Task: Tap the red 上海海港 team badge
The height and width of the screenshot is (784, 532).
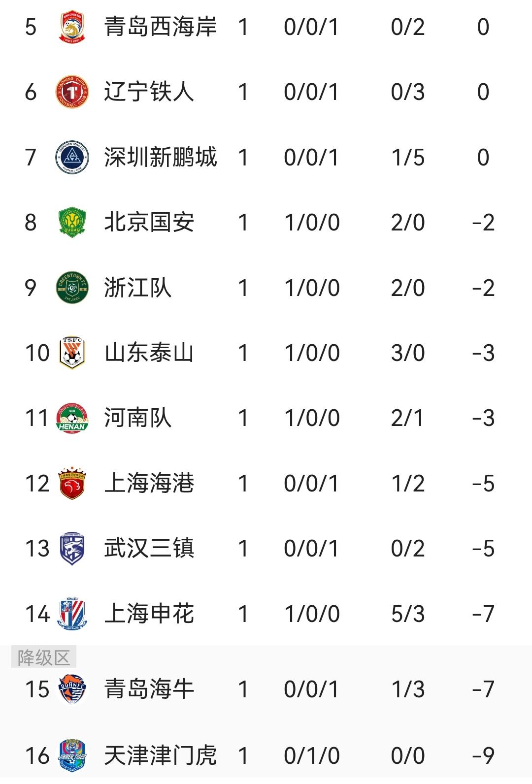Action: 72,484
